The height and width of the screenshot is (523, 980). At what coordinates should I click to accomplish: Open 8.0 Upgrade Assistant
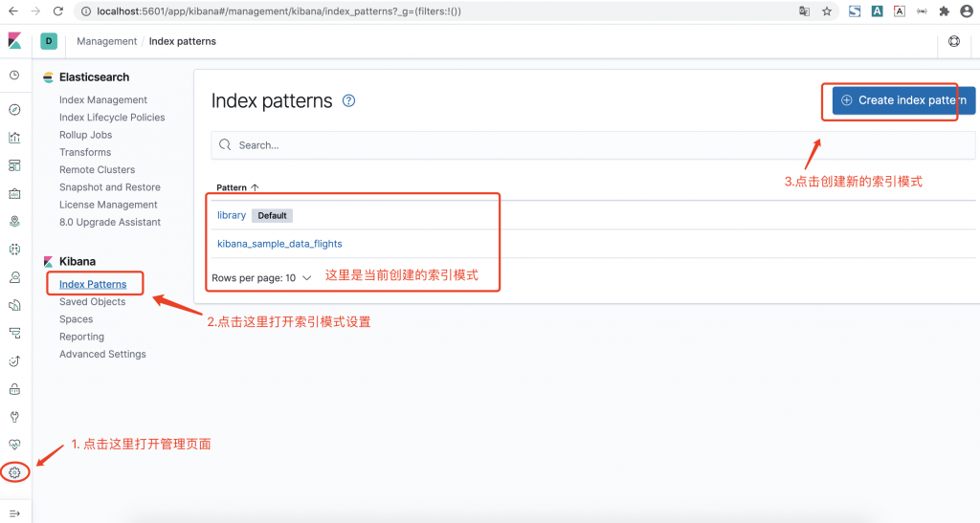click(x=110, y=222)
